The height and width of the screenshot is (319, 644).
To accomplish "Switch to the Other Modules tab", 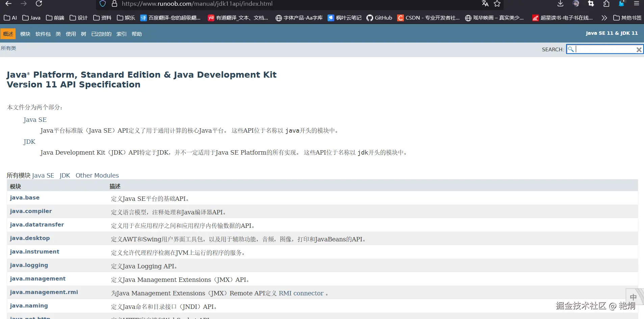I will (97, 176).
